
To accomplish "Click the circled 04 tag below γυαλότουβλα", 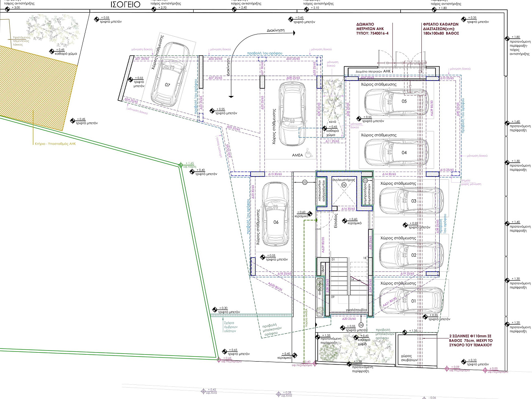I will tap(361, 325).
